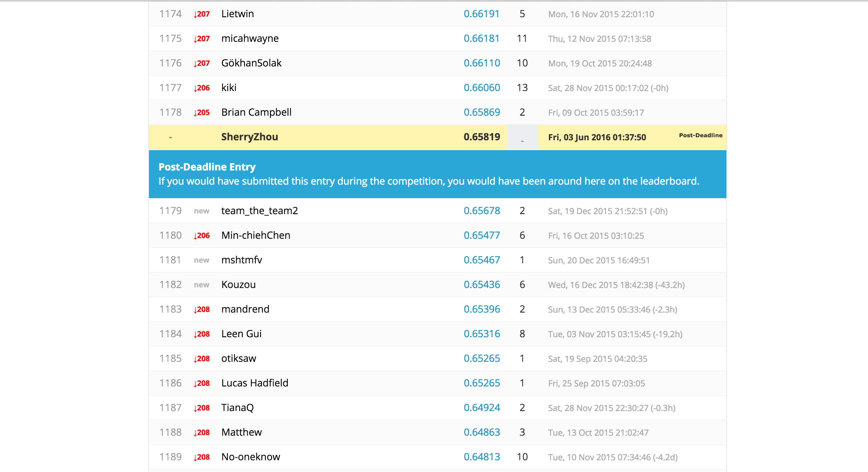
Task: Click the 'new' badge for team_the_team2
Action: [x=202, y=211]
